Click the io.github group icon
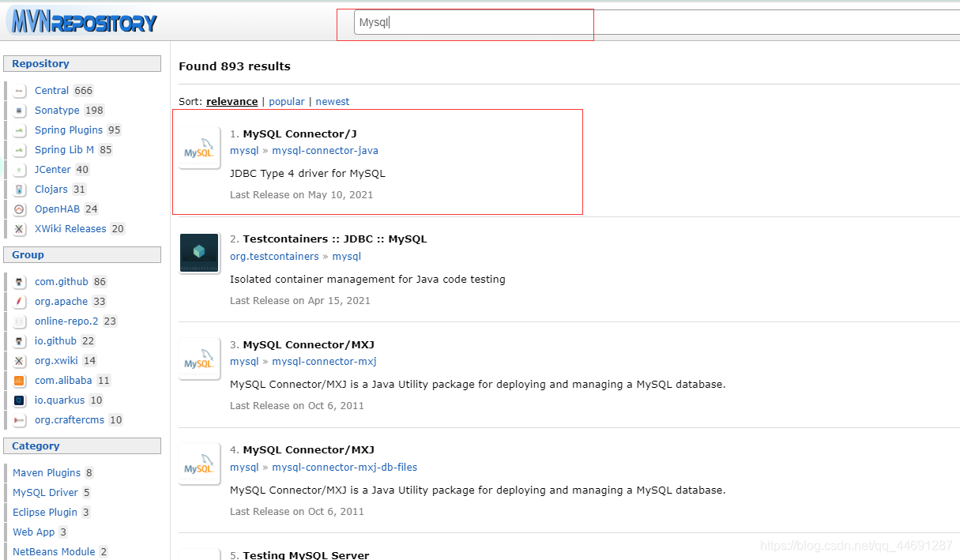The height and width of the screenshot is (560, 960). pyautogui.click(x=20, y=341)
